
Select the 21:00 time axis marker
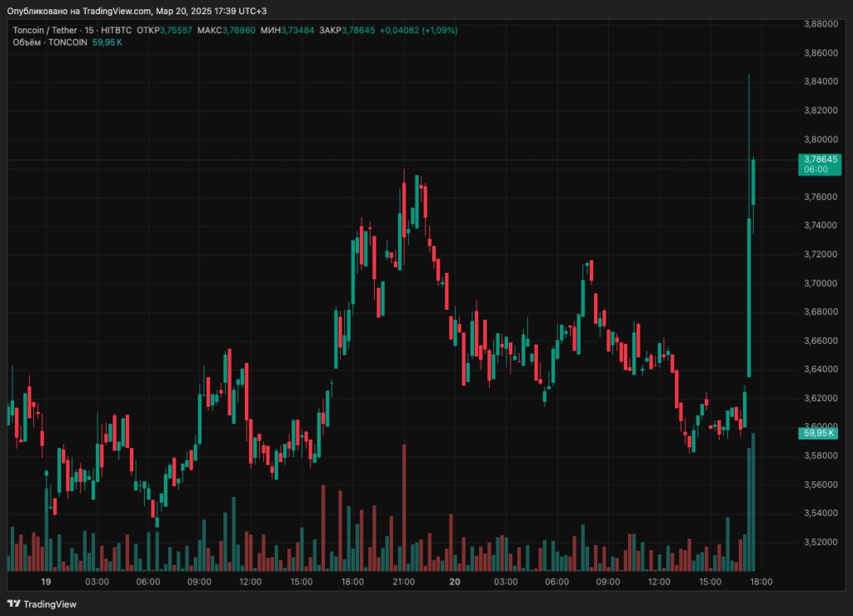click(x=404, y=582)
